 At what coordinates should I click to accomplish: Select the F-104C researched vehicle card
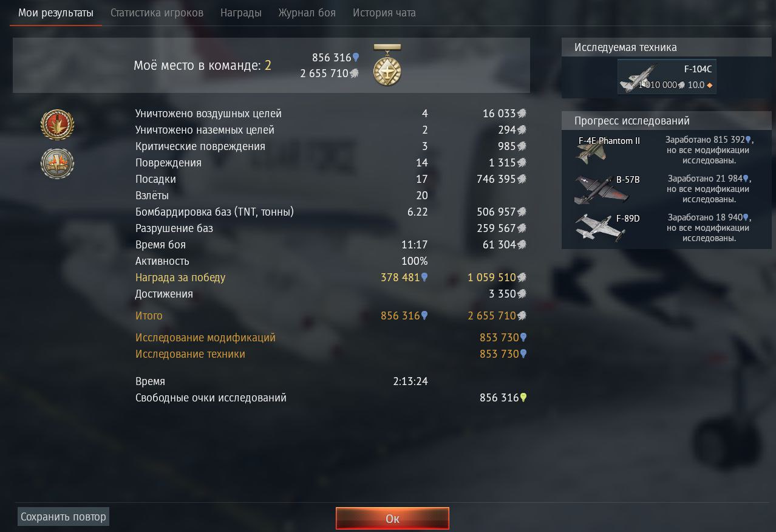click(x=667, y=77)
